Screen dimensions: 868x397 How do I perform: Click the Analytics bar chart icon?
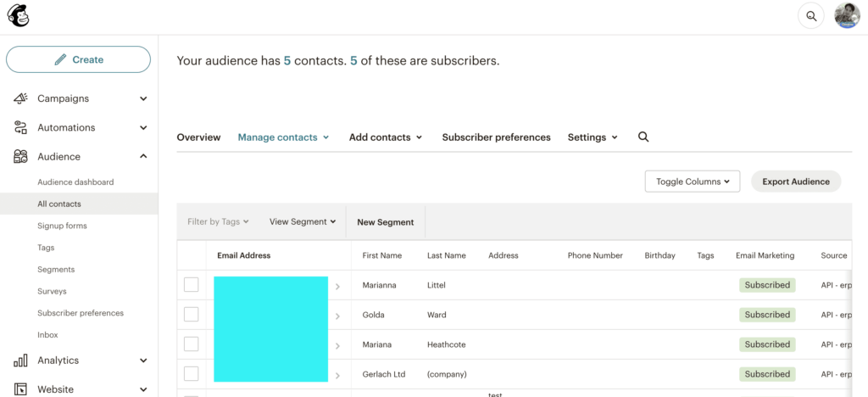20,361
